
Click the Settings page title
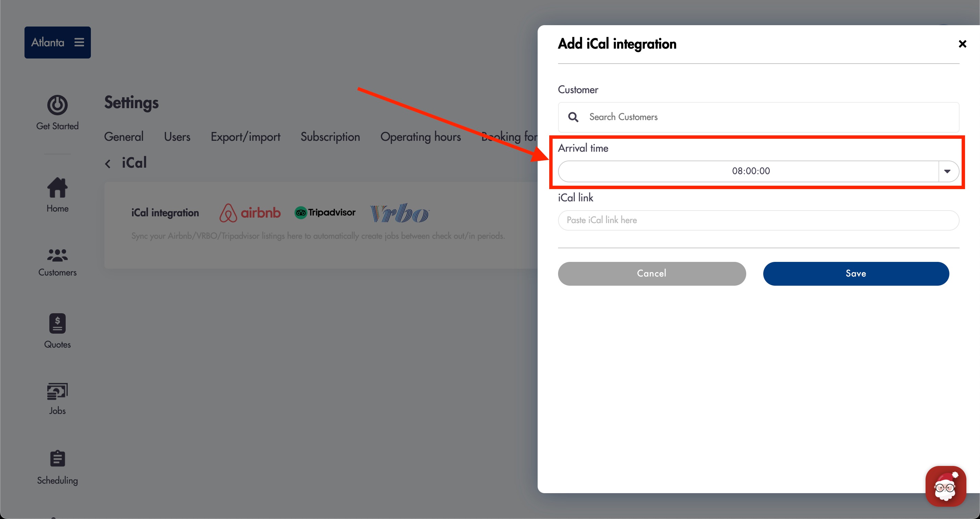pyautogui.click(x=131, y=103)
